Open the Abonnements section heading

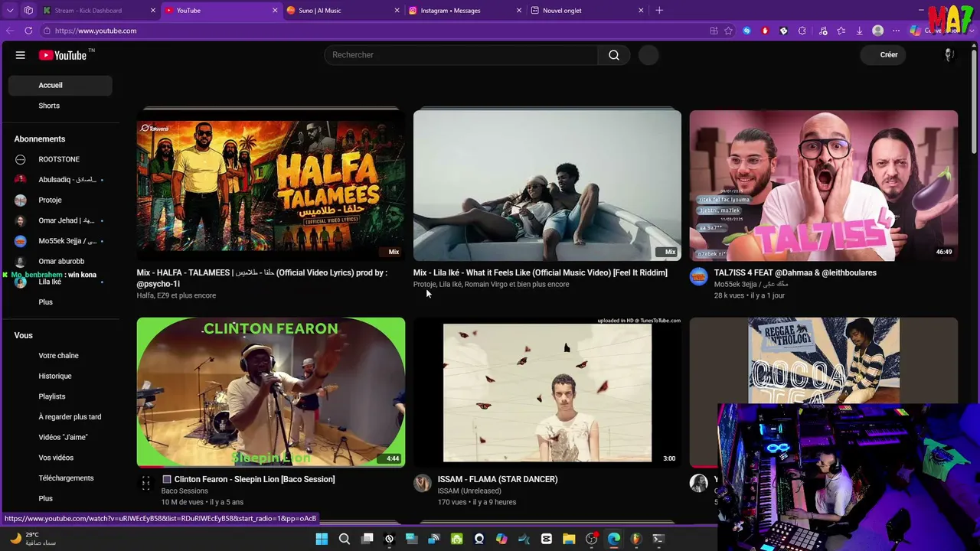point(40,139)
